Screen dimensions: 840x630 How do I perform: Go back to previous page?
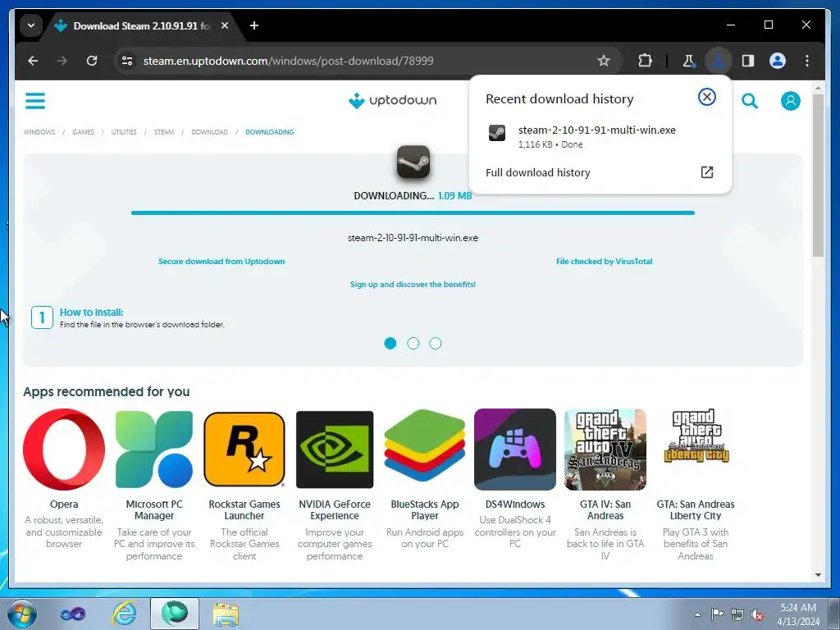coord(33,61)
